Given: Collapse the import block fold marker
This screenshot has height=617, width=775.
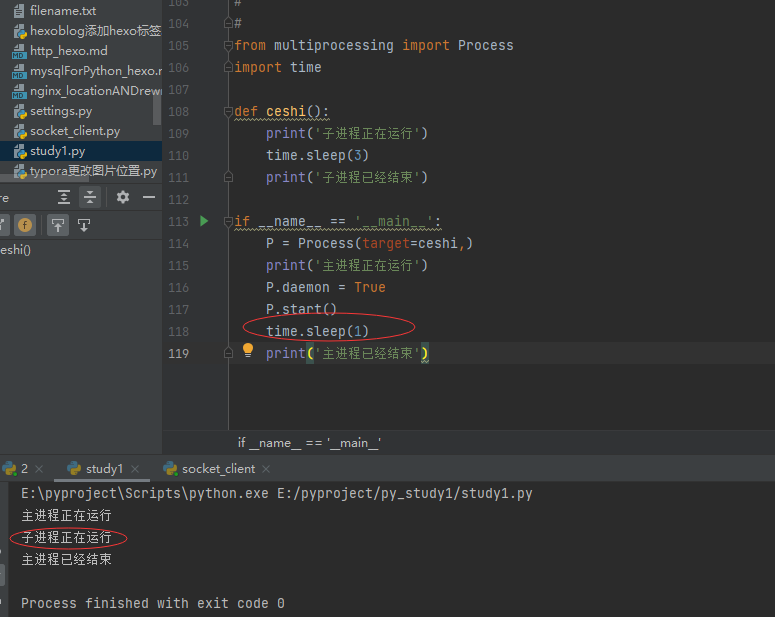Looking at the screenshot, I should pyautogui.click(x=229, y=45).
